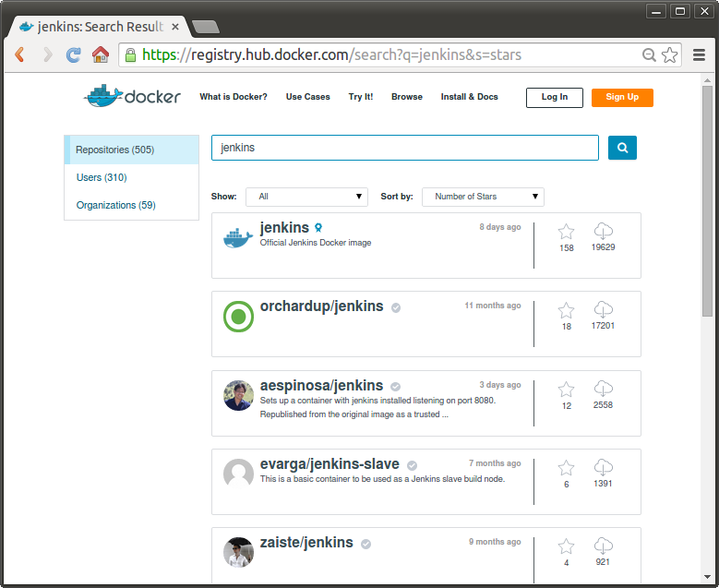Open the official jenkins repository title

(x=284, y=227)
